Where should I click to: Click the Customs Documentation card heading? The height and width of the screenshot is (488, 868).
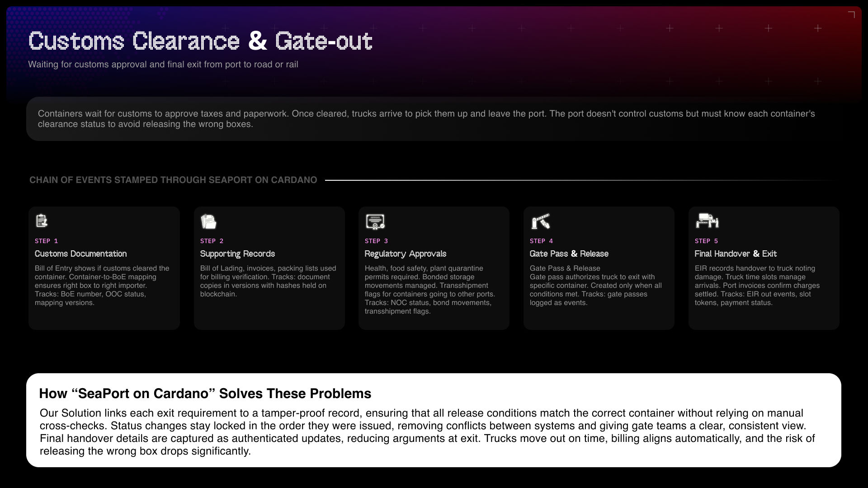(80, 254)
